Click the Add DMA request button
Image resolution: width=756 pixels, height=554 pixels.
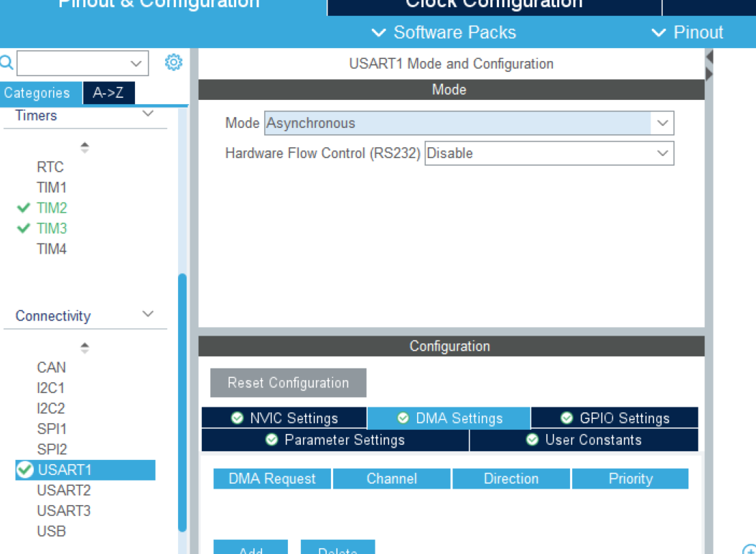(x=251, y=548)
